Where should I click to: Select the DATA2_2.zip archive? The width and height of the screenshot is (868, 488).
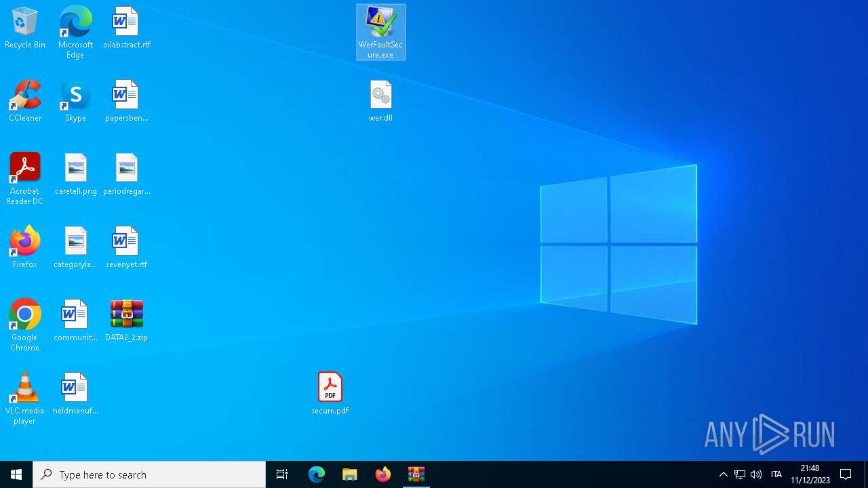point(127,321)
